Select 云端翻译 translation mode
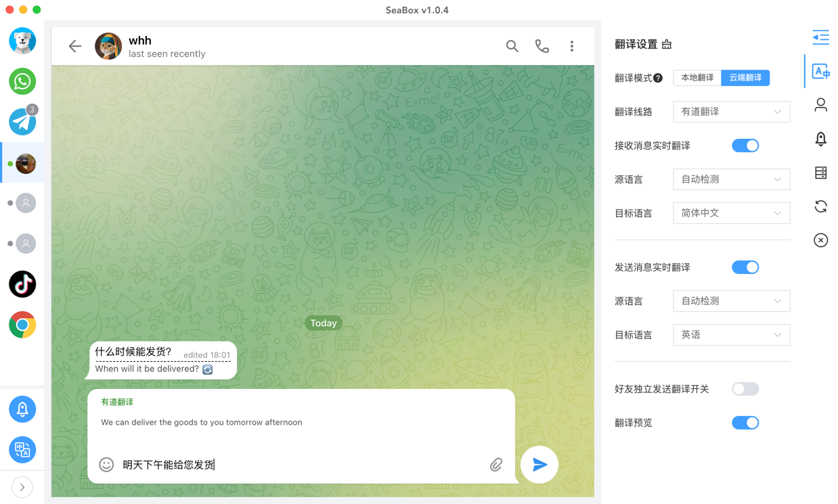This screenshot has height=504, width=838. 745,78
